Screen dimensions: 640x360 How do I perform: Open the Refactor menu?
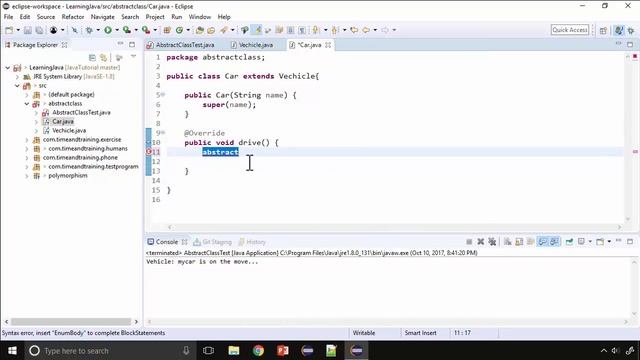tap(73, 17)
